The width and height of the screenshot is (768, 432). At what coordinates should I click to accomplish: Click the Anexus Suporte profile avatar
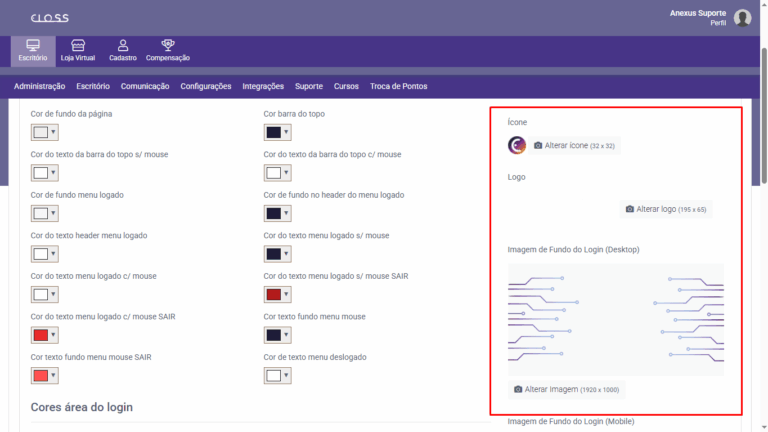(742, 18)
